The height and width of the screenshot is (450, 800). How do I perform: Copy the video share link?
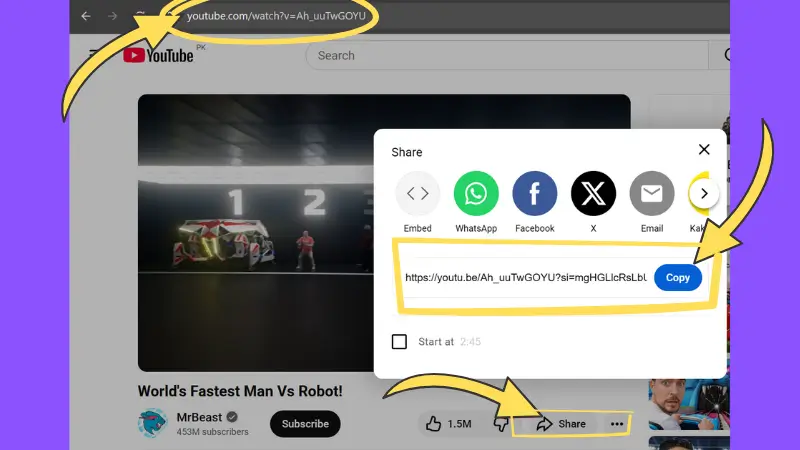click(x=677, y=278)
